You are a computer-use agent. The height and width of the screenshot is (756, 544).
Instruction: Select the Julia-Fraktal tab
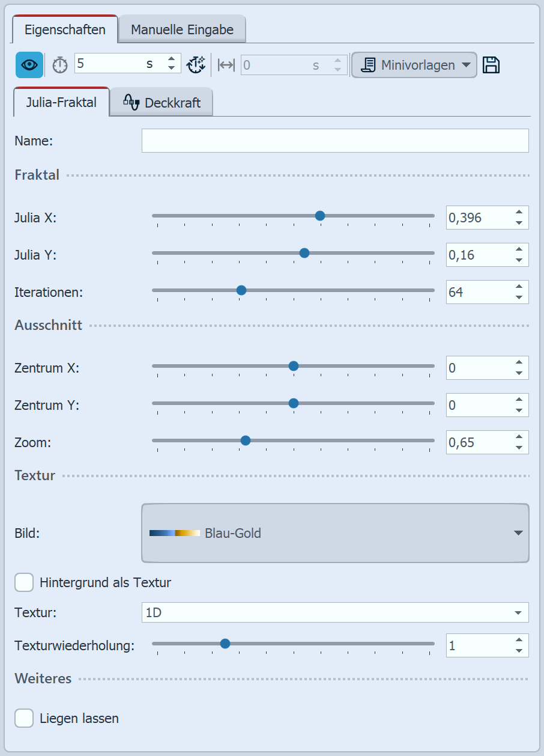tap(61, 103)
